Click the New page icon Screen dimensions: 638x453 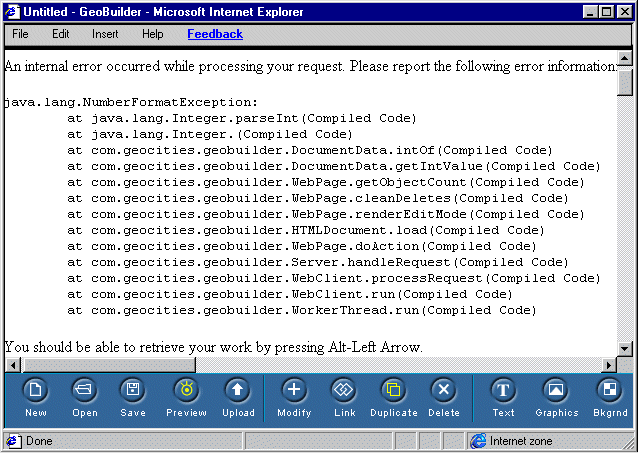[x=35, y=390]
